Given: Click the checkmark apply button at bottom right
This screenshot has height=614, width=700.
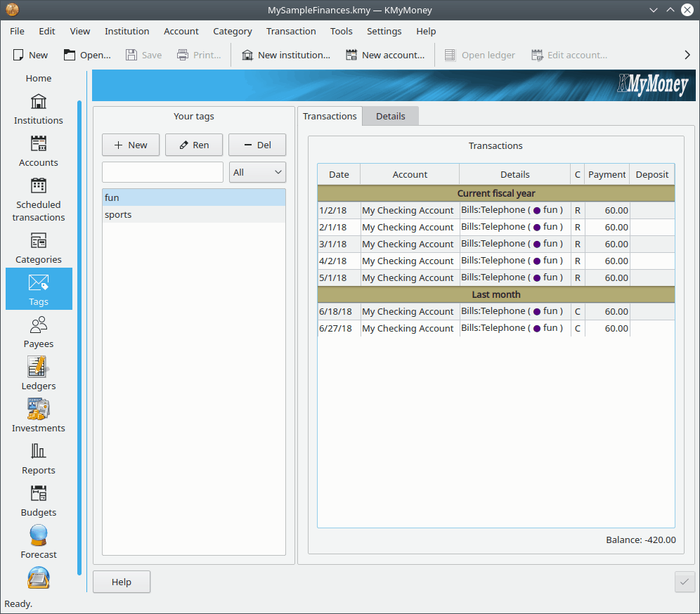Looking at the screenshot, I should pos(685,582).
